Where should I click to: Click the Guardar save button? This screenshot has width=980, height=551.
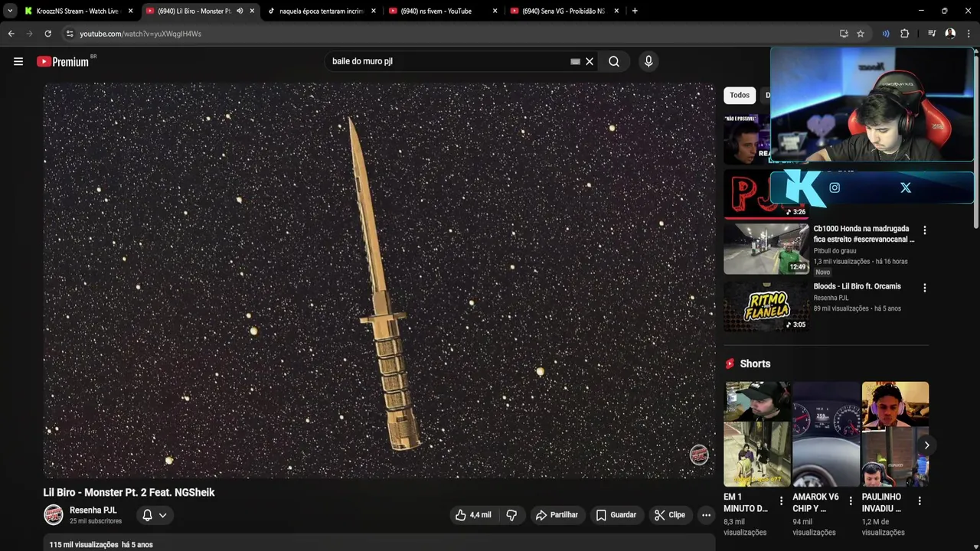coord(616,515)
